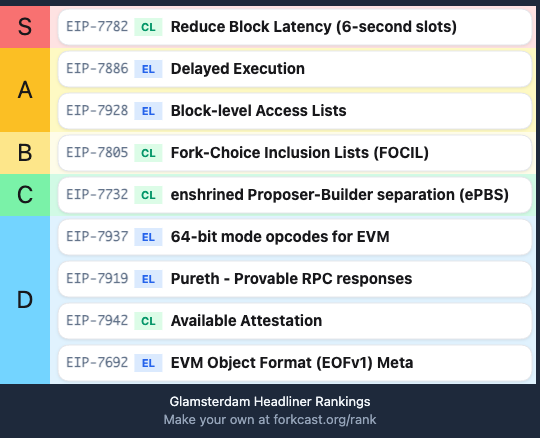This screenshot has height=438, width=540.
Task: Click the EIP-7942 number text
Action: pos(97,321)
